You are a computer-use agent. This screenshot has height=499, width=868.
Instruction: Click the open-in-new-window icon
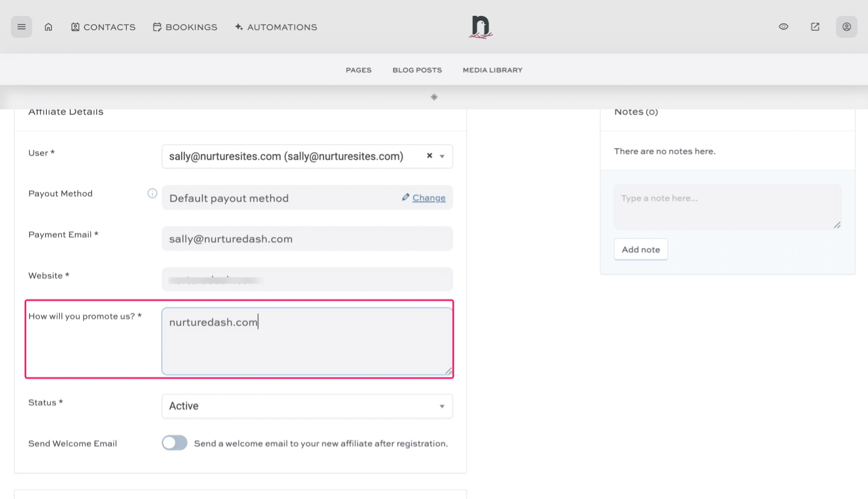pyautogui.click(x=815, y=27)
